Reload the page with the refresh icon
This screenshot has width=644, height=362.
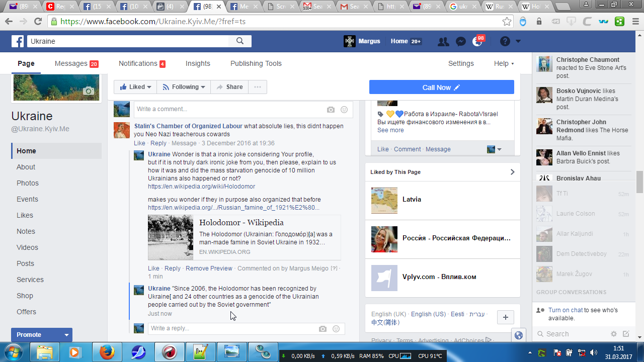click(38, 22)
